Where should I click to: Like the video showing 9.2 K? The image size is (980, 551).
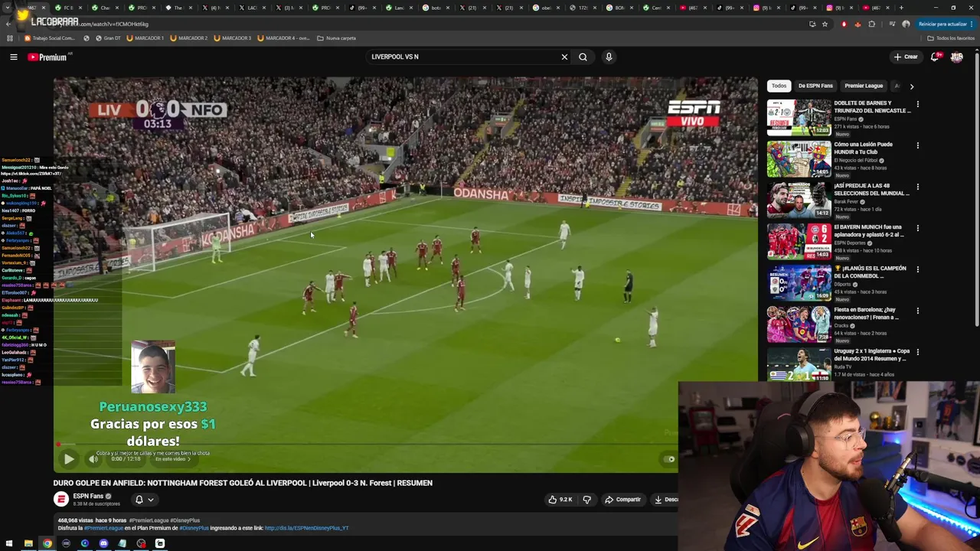(560, 500)
